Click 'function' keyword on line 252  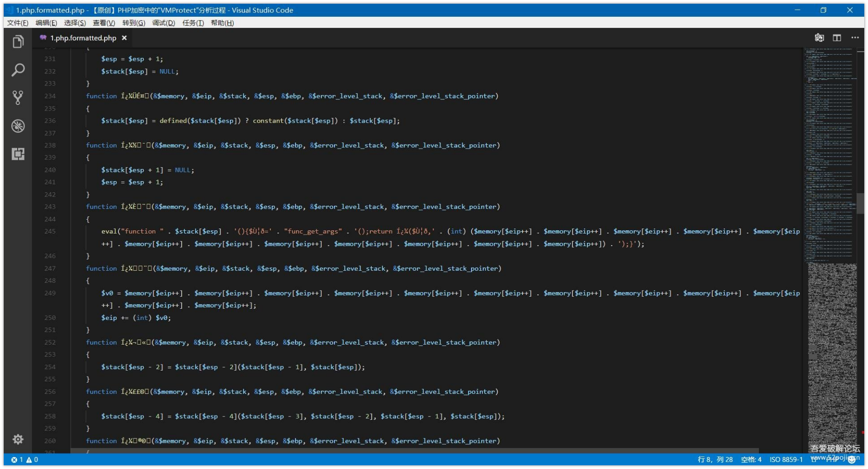[101, 342]
